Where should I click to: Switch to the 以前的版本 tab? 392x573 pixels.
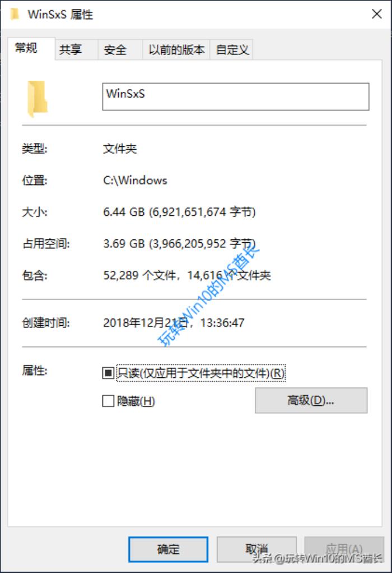point(176,49)
